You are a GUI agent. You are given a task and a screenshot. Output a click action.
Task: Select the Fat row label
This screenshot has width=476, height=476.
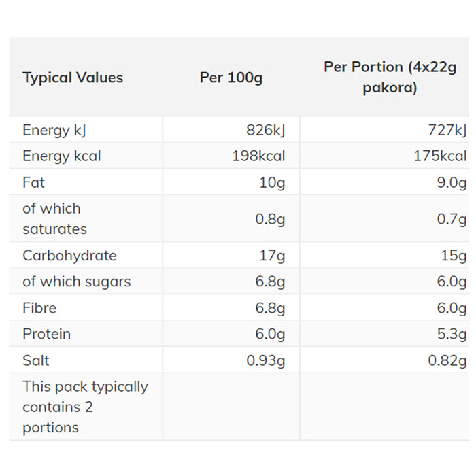pos(33,182)
